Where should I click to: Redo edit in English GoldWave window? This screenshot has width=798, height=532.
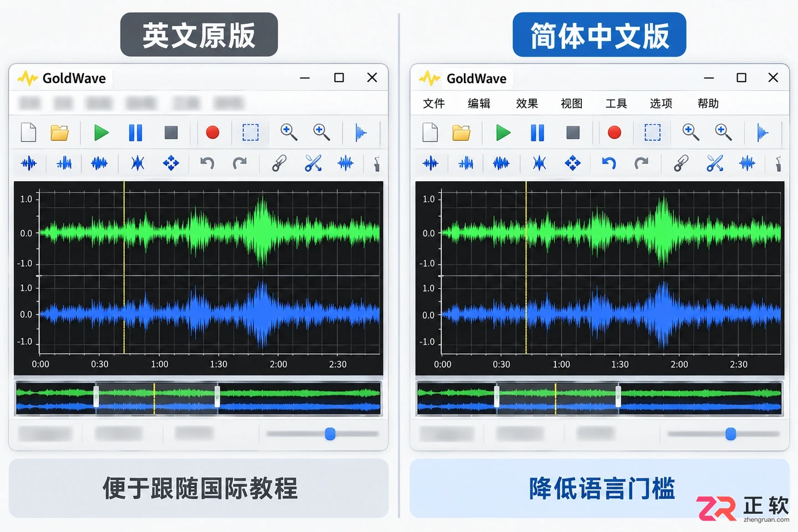[239, 163]
